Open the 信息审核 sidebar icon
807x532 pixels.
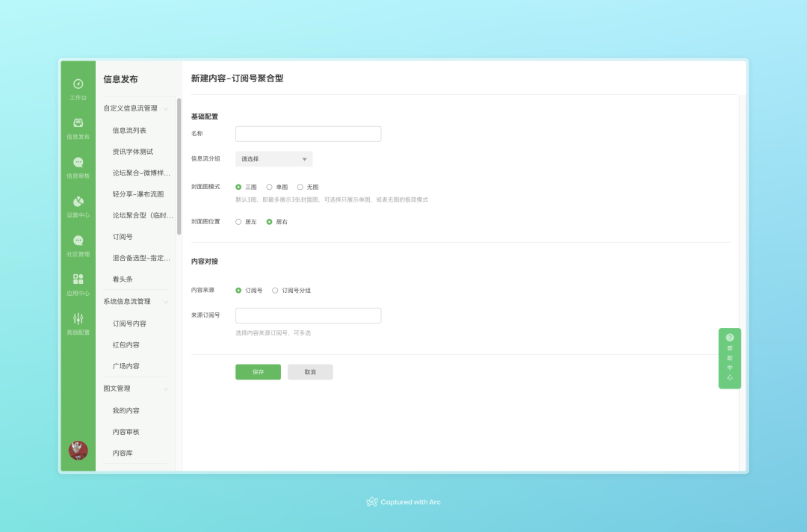(x=78, y=162)
